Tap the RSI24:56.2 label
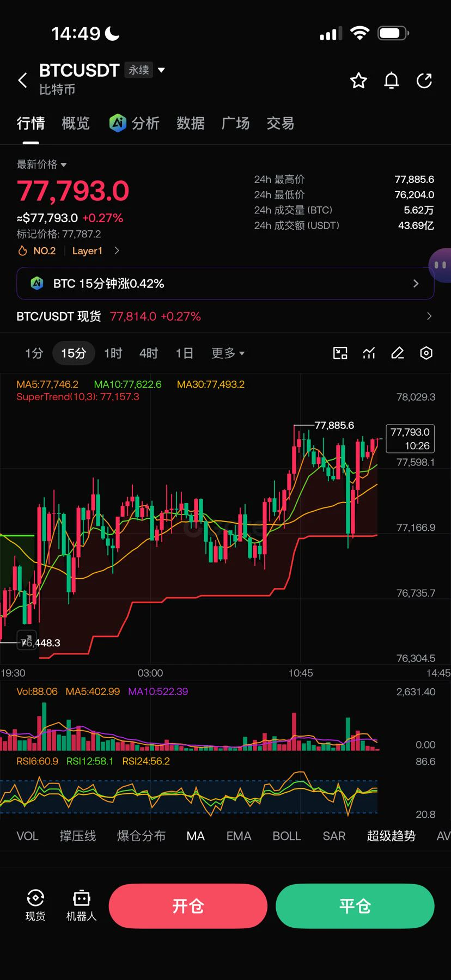This screenshot has height=980, width=451. coord(146,761)
